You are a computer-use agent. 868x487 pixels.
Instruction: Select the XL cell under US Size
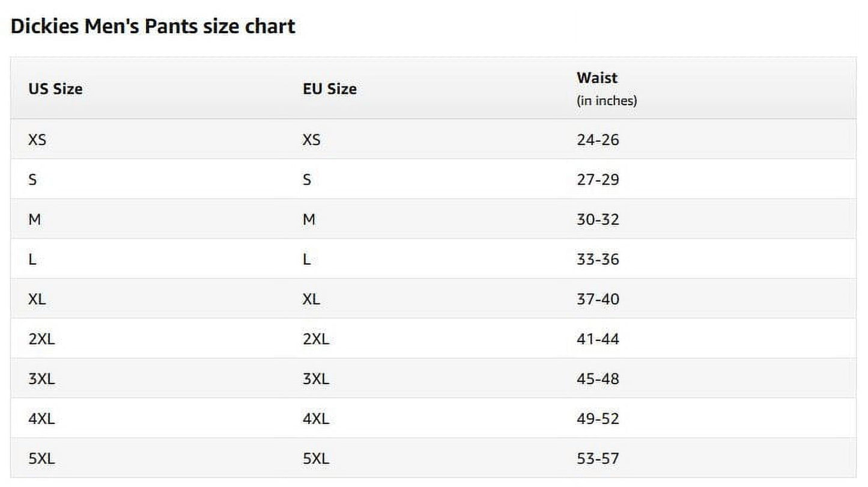point(37,299)
